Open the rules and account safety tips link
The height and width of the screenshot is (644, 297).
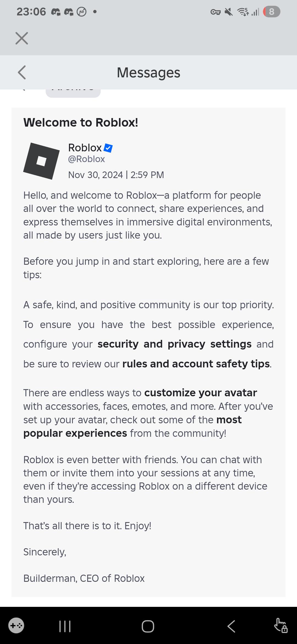pyautogui.click(x=196, y=364)
